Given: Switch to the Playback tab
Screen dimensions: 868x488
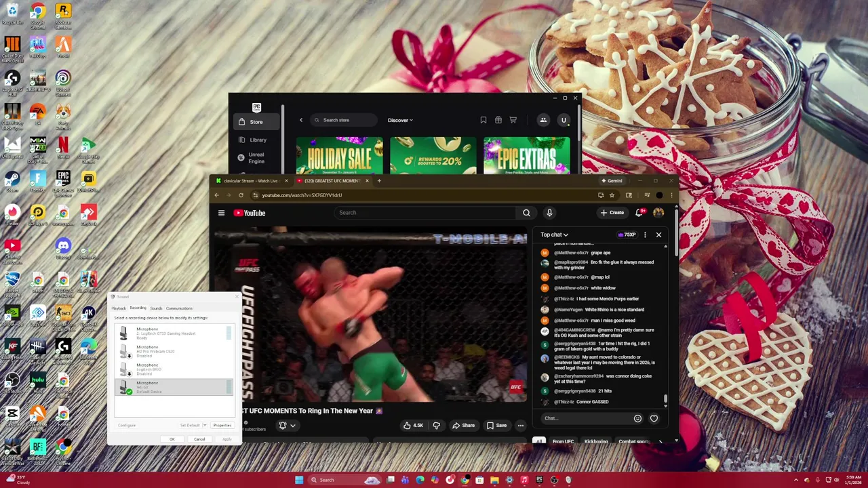Looking at the screenshot, I should click(119, 308).
